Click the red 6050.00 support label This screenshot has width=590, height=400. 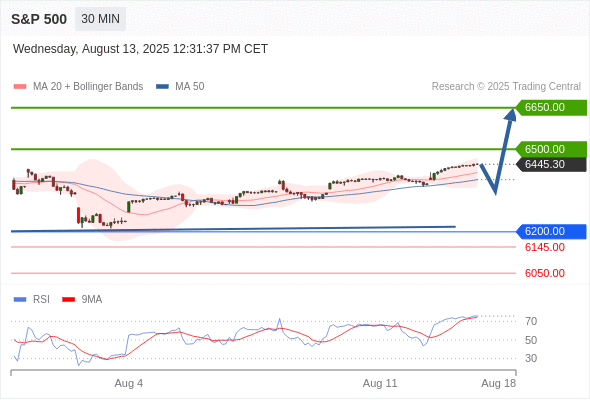[545, 273]
